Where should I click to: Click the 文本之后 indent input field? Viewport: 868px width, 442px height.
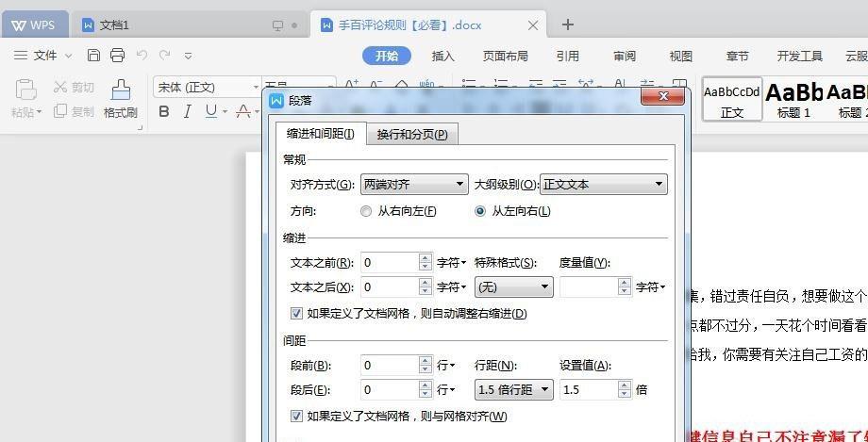coord(390,287)
